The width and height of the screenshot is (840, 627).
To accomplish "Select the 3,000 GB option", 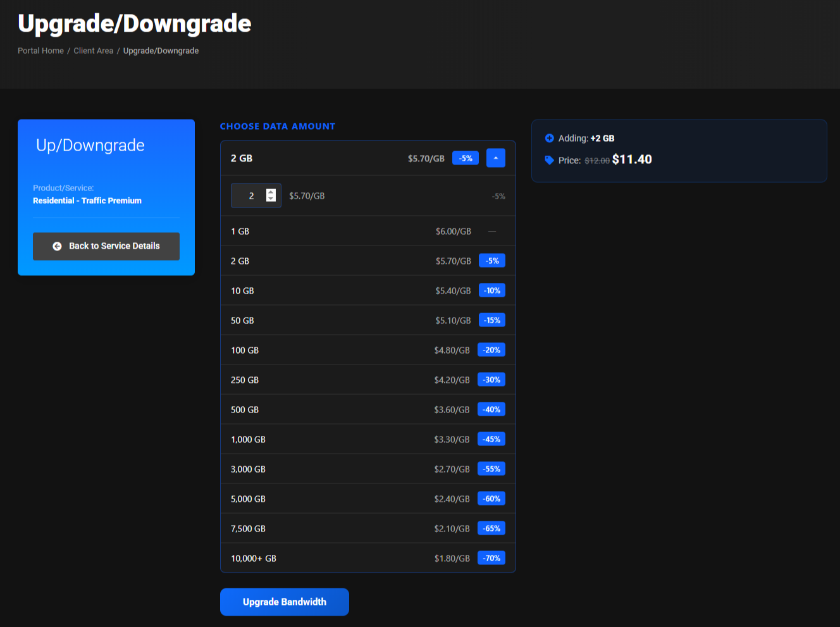I will point(368,469).
